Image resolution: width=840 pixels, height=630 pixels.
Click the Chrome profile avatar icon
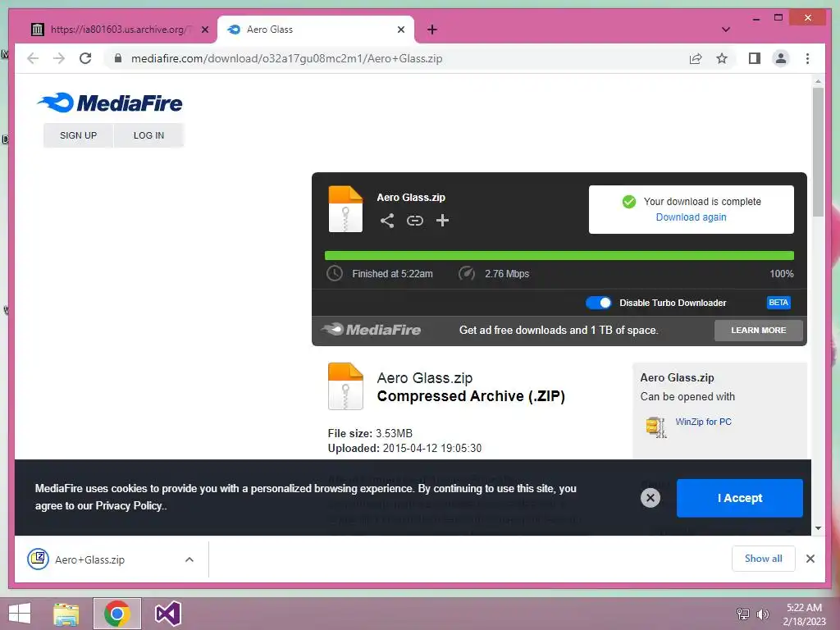781,58
